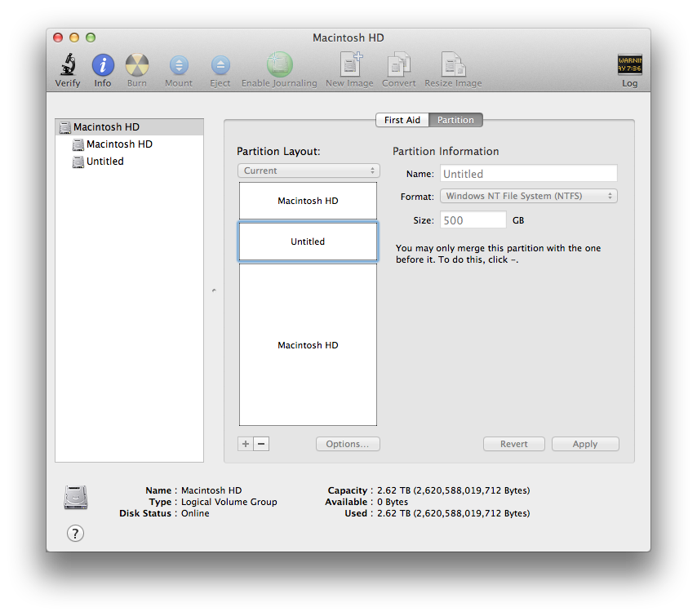Click the Apply button
Viewport: 697px width, 616px height.
585,444
